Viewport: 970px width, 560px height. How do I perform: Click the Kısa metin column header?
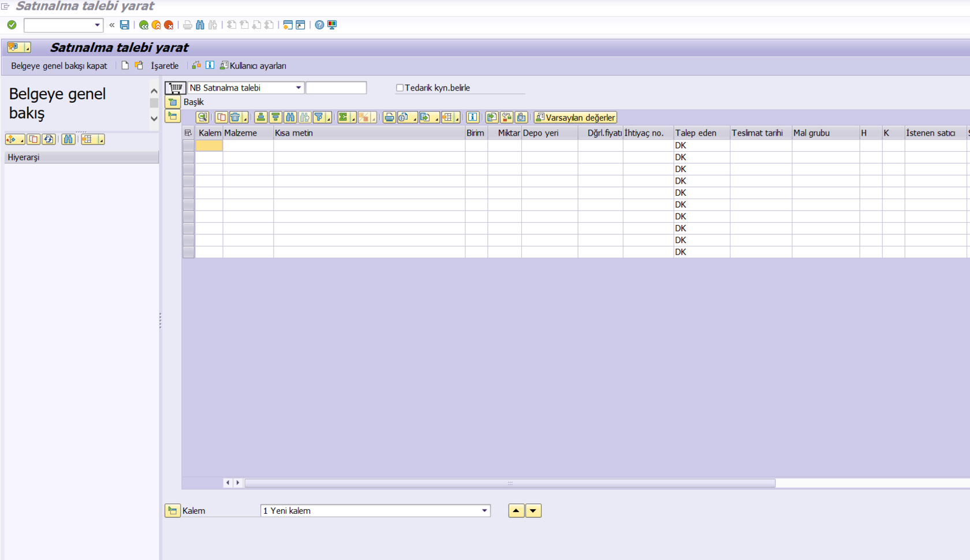[x=370, y=133]
